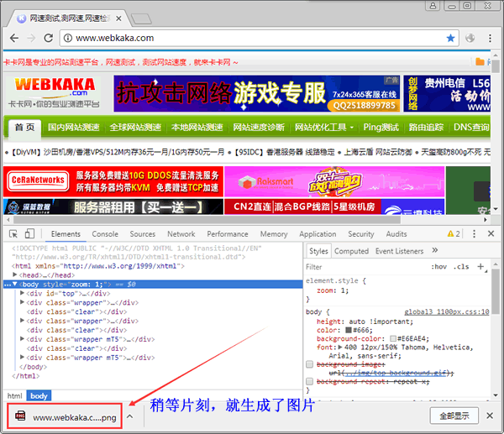
Task: Enable the background-repeat property checkbox
Action: pyautogui.click(x=309, y=381)
